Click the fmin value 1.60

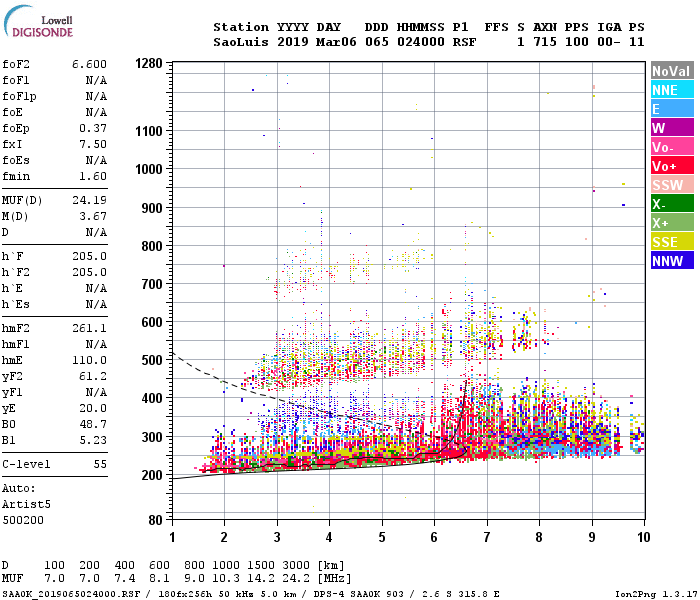[93, 176]
